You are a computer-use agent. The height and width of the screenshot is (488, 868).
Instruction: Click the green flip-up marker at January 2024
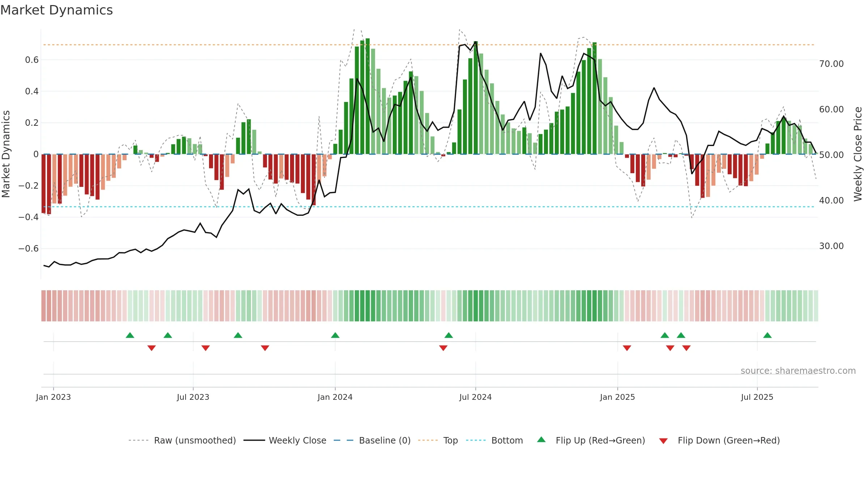coord(335,335)
